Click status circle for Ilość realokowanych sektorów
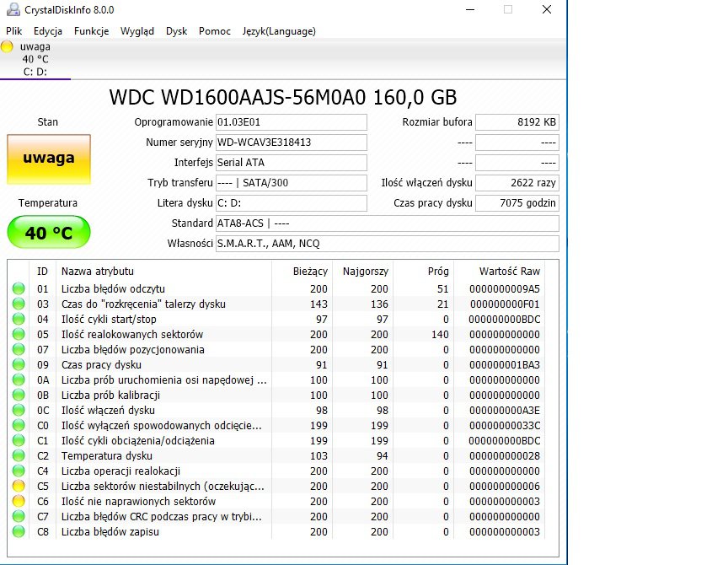This screenshot has width=728, height=565. 19,334
